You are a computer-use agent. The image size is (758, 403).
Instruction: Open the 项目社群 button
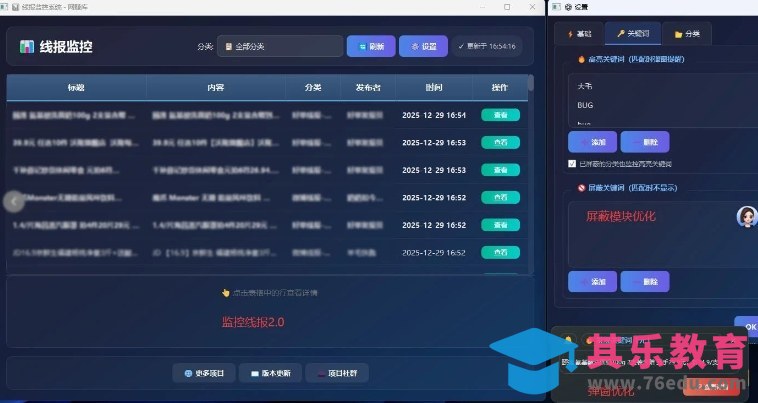tap(337, 373)
